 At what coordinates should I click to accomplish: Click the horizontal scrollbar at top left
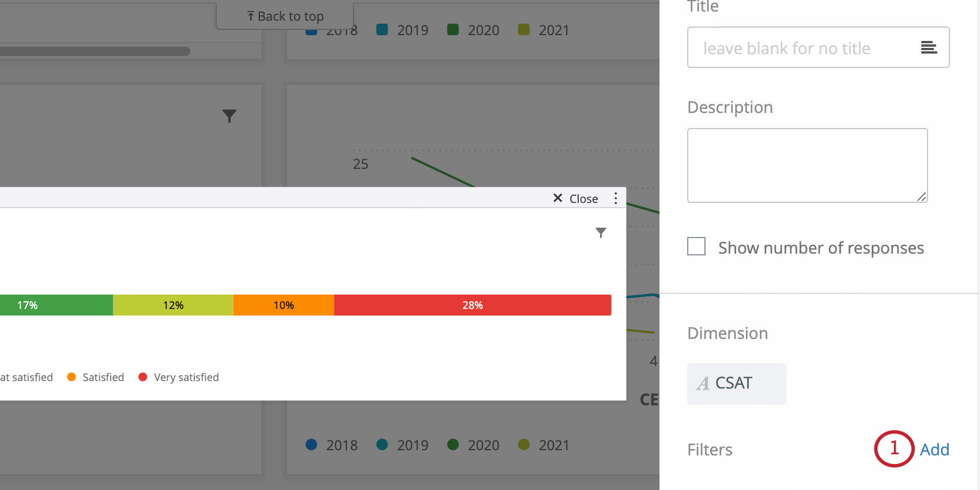[x=95, y=51]
